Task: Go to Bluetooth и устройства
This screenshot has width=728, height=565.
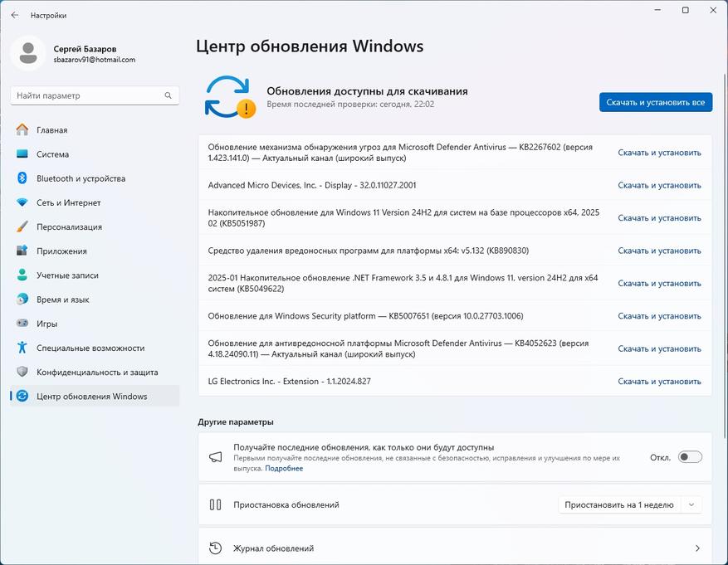Action: [95, 178]
